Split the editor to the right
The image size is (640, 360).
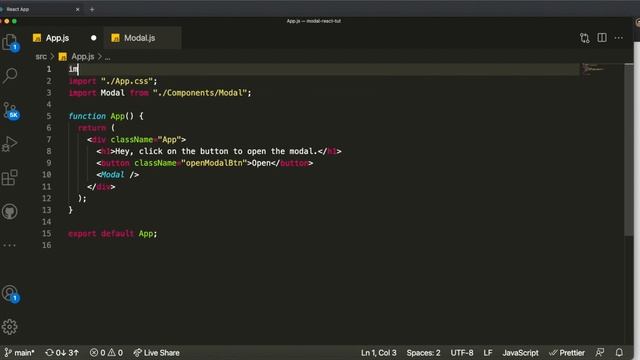coord(602,38)
